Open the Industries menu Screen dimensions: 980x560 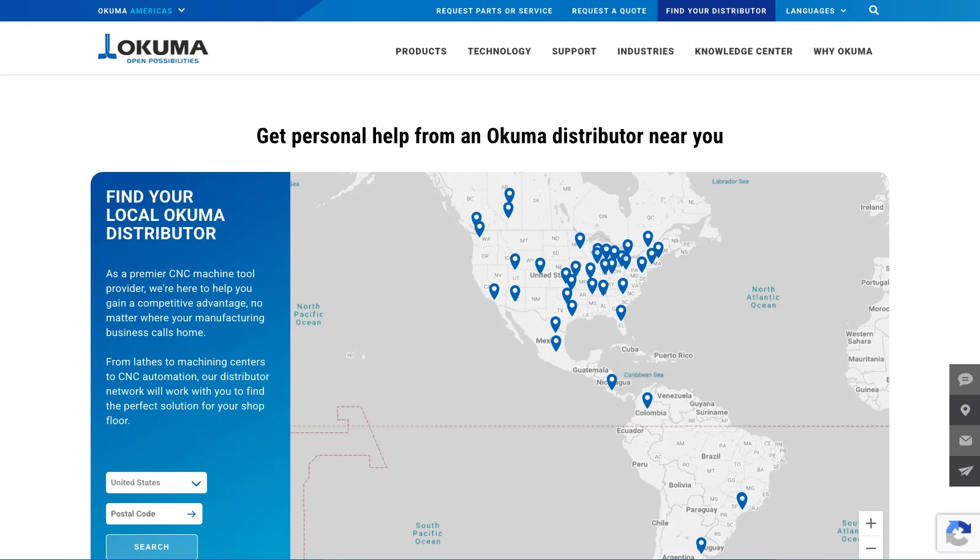[x=646, y=51]
